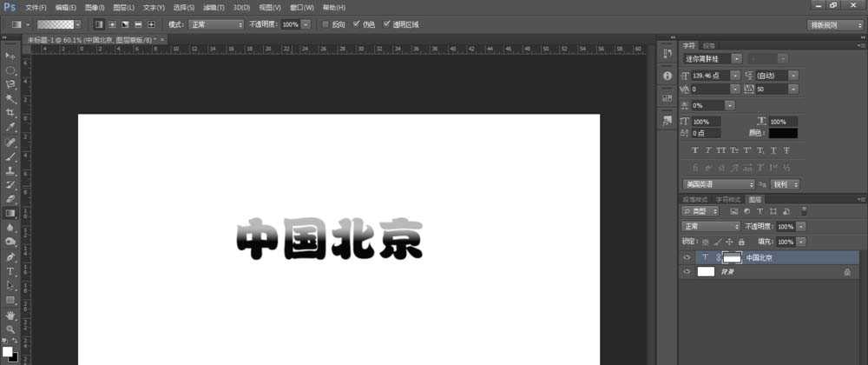The width and height of the screenshot is (868, 365).
Task: Switch to the 图层 panel tab
Action: 754,199
